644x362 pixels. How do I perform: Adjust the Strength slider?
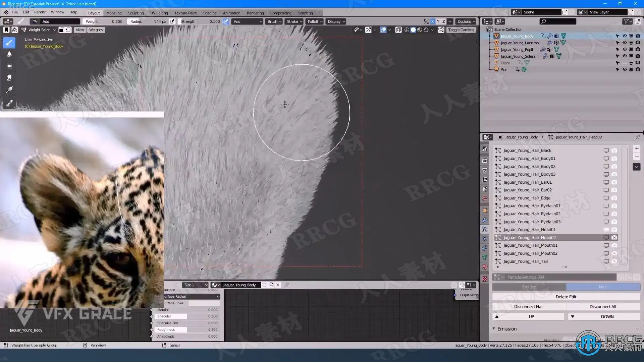coord(201,21)
